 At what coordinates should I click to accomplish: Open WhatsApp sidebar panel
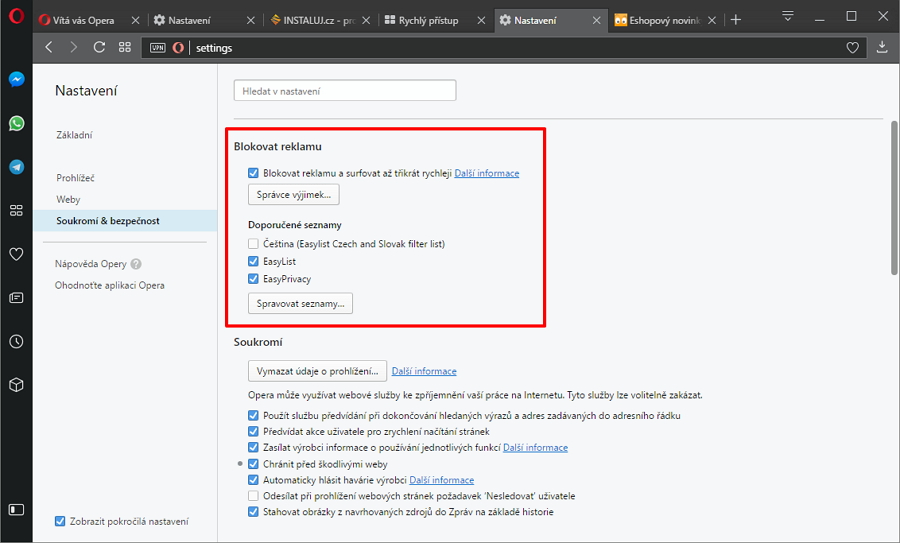tap(16, 123)
